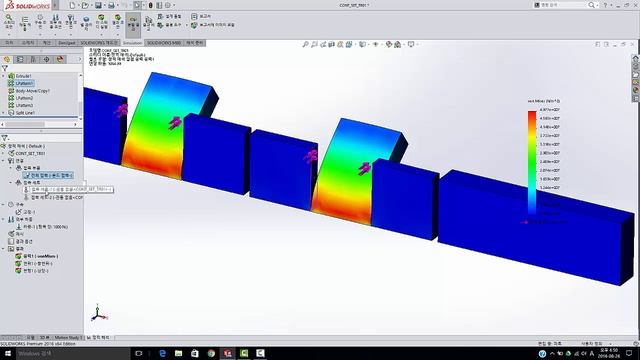Click Zoom to Area view icon

(314, 44)
